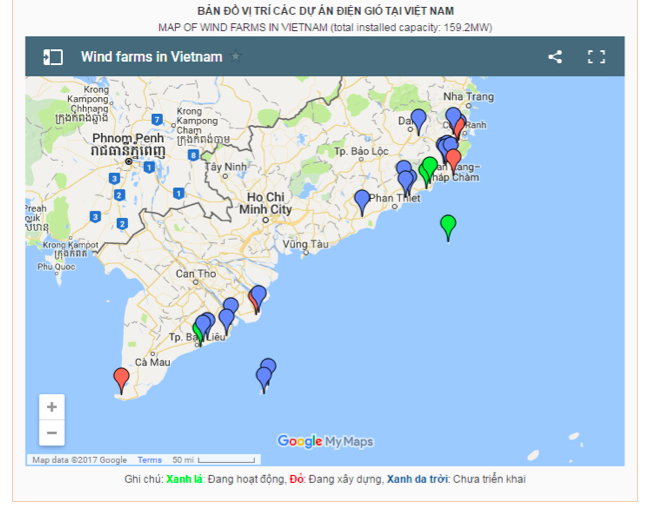
Task: Select the red marker near Cà Mau
Action: click(121, 379)
